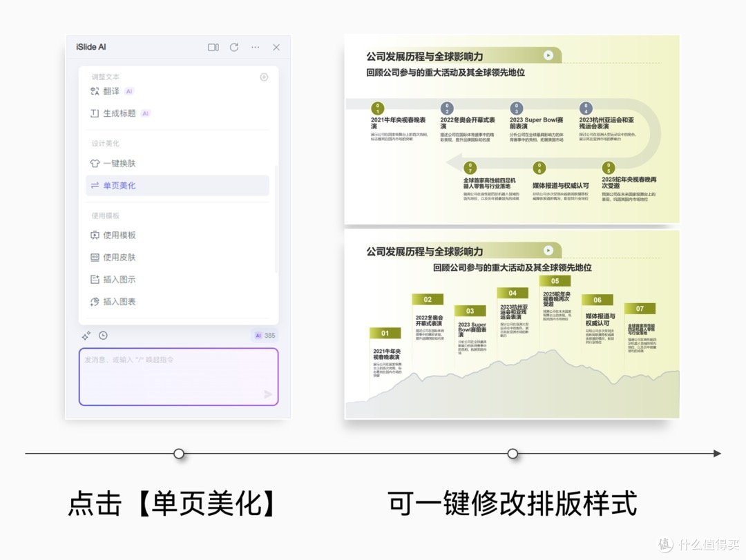This screenshot has height=560, width=746.
Task: Close the iSlide AI panel
Action: [276, 47]
